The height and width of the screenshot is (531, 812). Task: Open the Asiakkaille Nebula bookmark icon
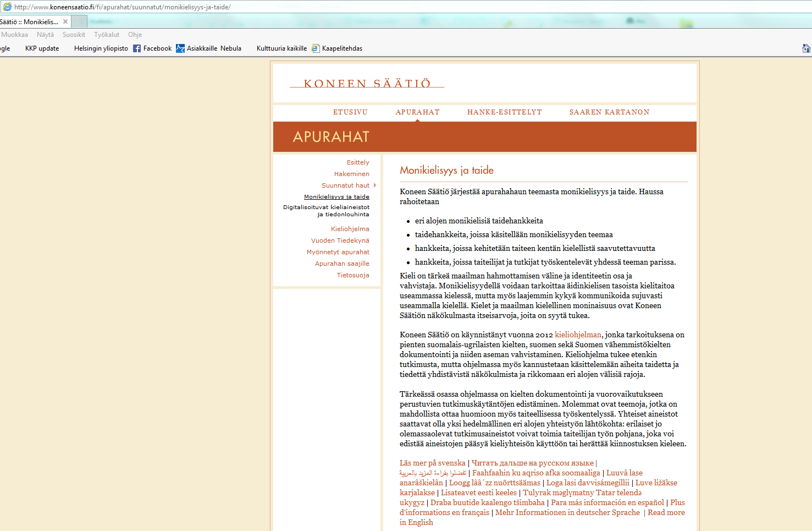point(180,48)
